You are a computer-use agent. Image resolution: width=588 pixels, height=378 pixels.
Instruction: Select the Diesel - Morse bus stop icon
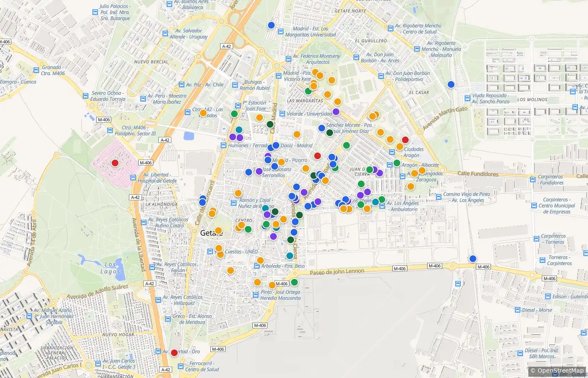point(518,310)
